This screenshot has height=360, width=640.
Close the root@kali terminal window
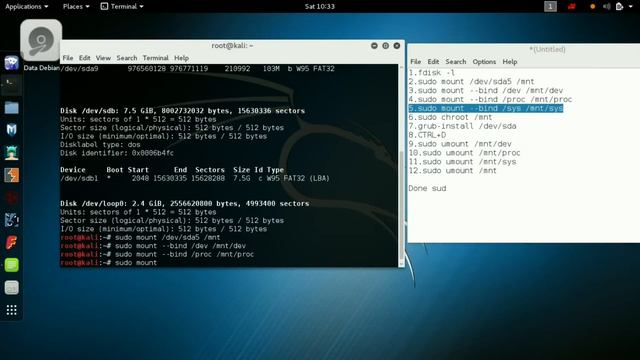(x=397, y=46)
